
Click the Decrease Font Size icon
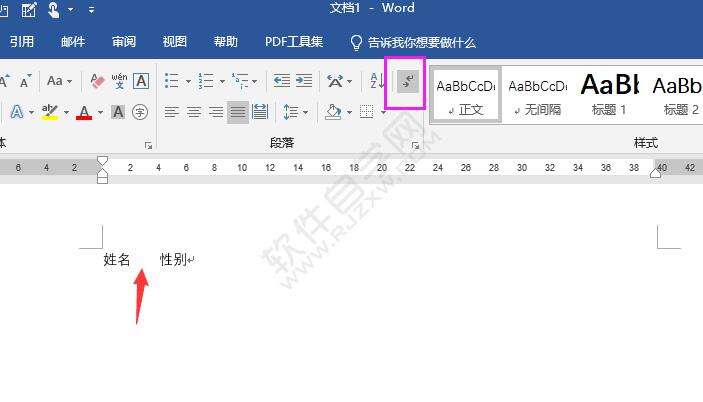point(26,81)
